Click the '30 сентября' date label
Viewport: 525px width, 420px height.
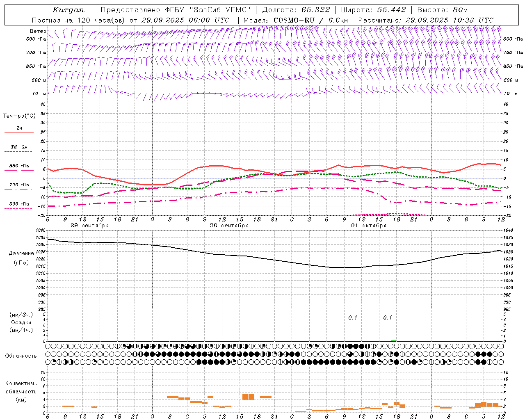click(229, 226)
